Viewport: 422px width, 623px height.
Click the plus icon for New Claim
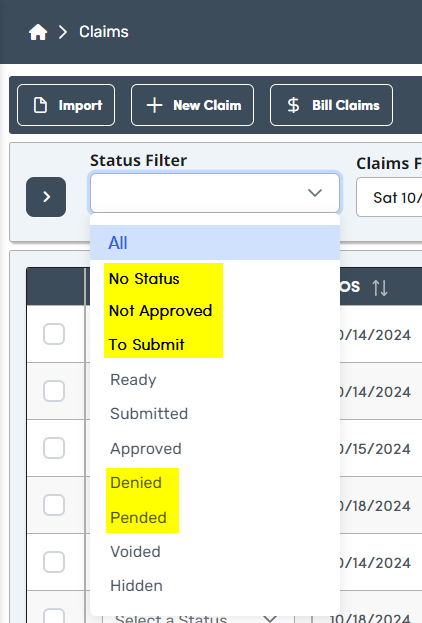tap(154, 105)
